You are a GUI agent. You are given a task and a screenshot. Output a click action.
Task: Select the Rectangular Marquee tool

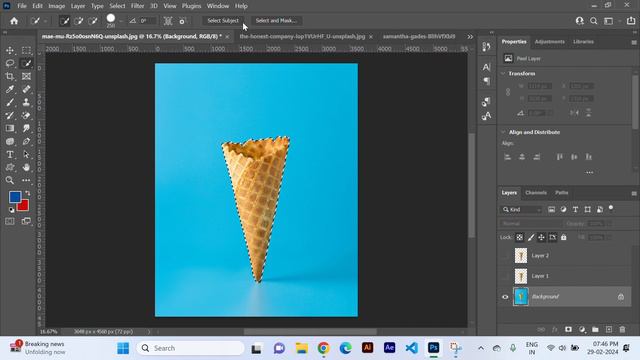(x=26, y=50)
